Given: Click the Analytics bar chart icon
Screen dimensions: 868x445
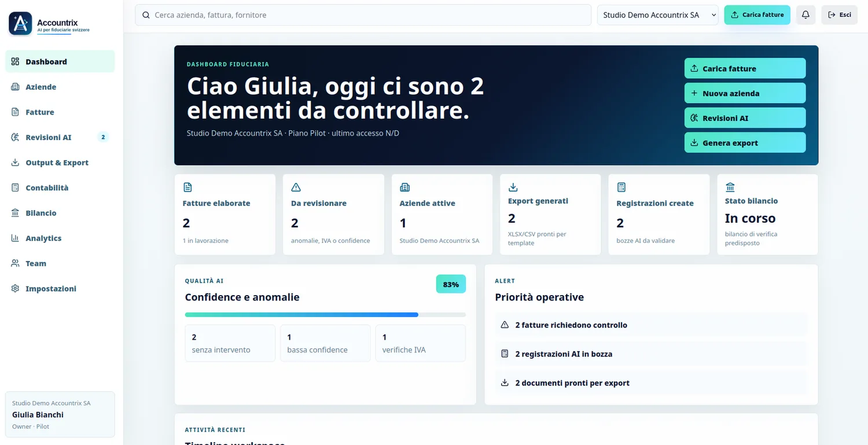Looking at the screenshot, I should click(x=16, y=238).
